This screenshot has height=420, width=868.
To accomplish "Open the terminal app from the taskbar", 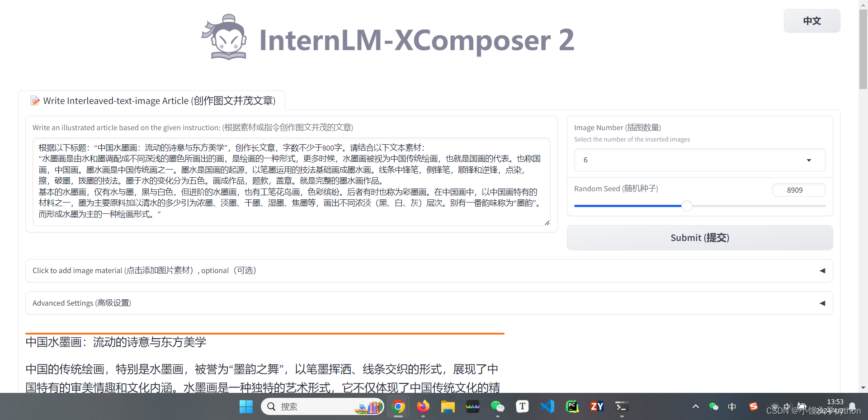I will pos(622,406).
